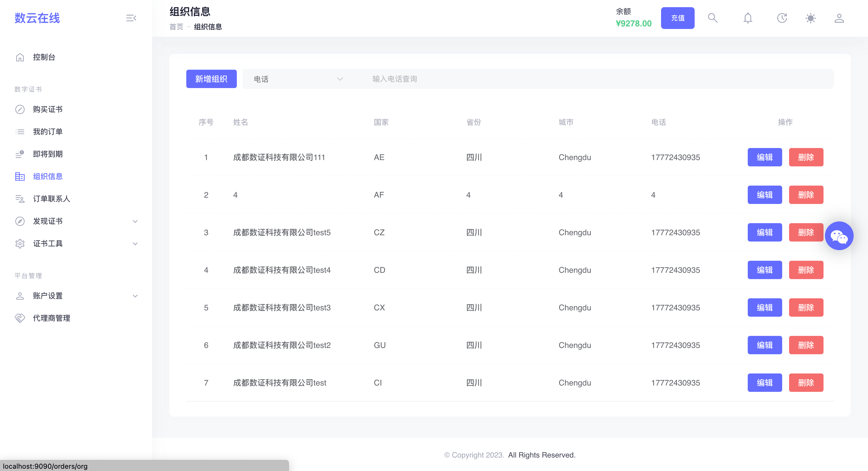868x471 pixels.
Task: Click the search magnifier icon in header
Action: 712,18
